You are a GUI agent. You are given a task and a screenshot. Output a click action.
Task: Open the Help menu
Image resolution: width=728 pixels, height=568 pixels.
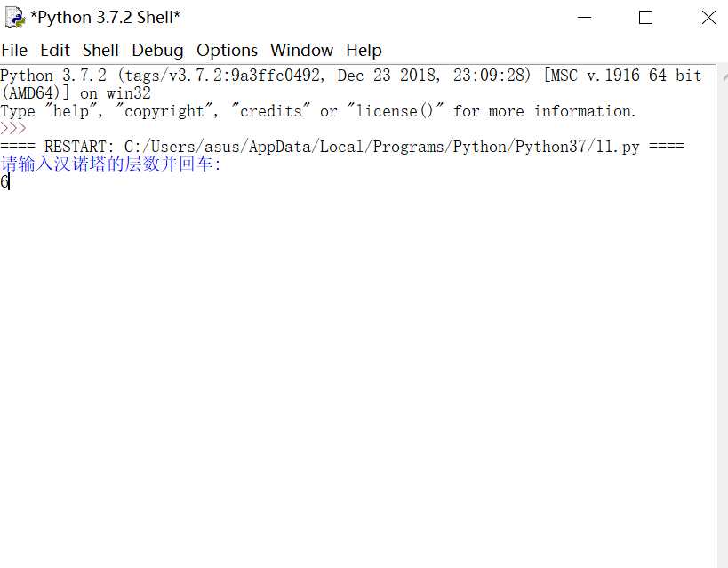[x=364, y=50]
